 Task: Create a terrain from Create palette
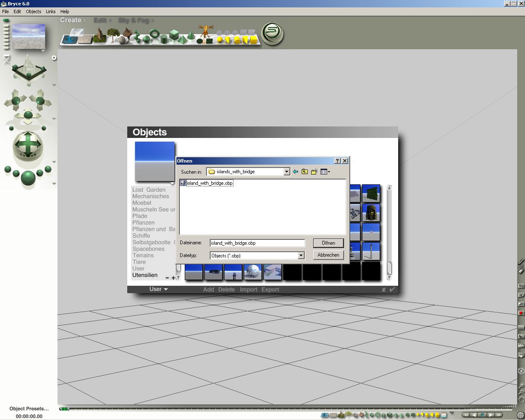[100, 36]
